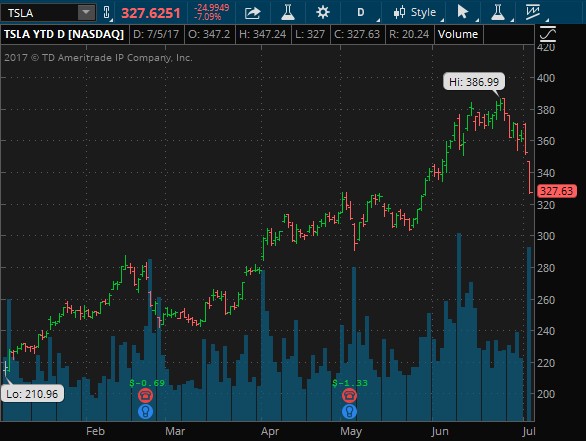586x441 pixels.
Task: Click the O: 347.2 open value
Action: coord(209,34)
